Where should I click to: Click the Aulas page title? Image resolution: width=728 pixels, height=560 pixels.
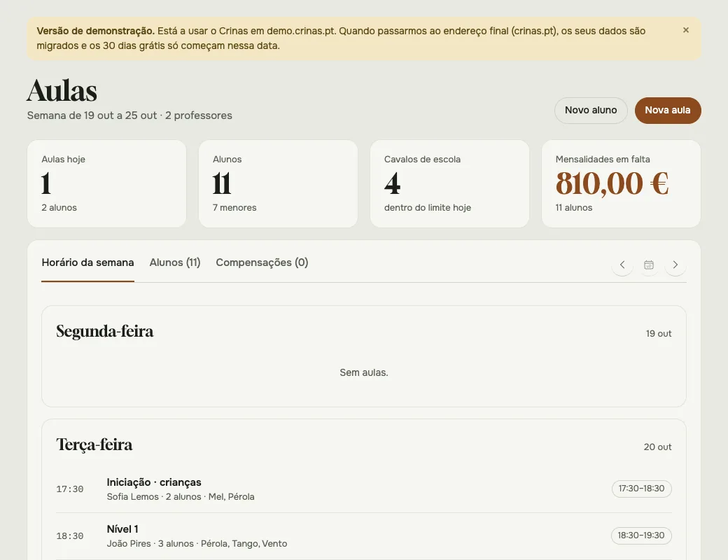[62, 90]
